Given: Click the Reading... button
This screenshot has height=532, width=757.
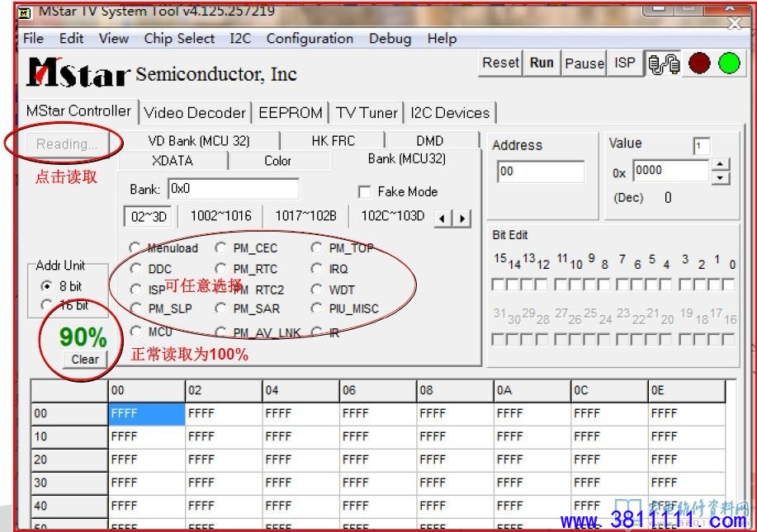Looking at the screenshot, I should pyautogui.click(x=67, y=144).
